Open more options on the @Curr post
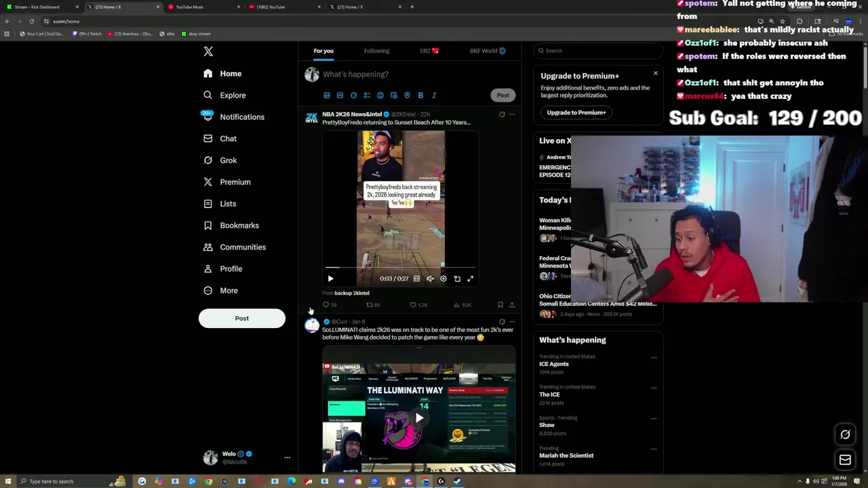 (x=512, y=322)
